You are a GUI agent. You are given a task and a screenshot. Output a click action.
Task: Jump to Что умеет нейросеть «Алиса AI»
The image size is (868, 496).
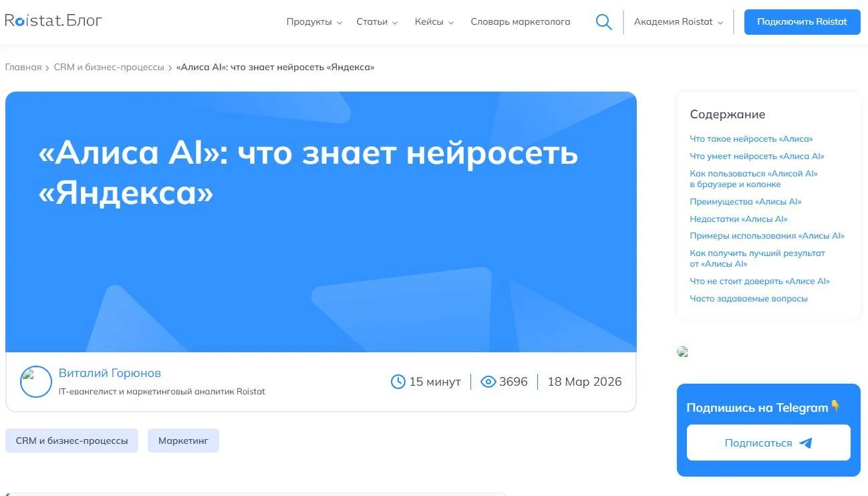(x=757, y=156)
